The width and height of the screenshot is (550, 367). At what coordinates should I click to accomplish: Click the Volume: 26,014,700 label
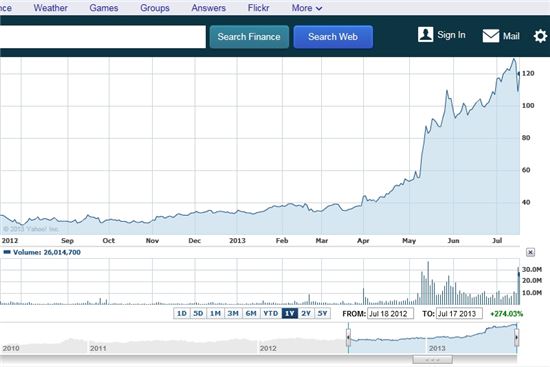47,252
